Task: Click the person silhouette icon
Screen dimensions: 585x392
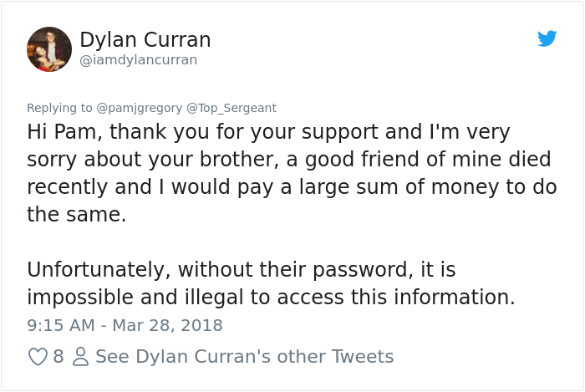Action: coord(80,357)
